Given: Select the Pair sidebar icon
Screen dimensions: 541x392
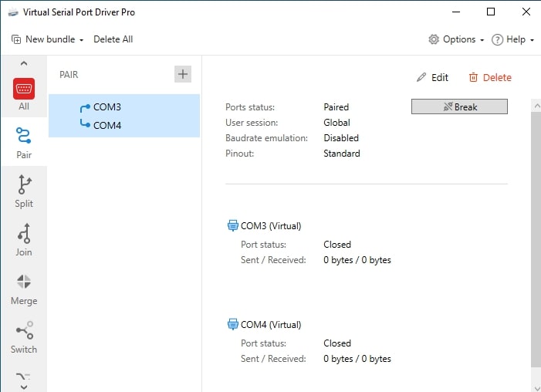Looking at the screenshot, I should (x=23, y=136).
